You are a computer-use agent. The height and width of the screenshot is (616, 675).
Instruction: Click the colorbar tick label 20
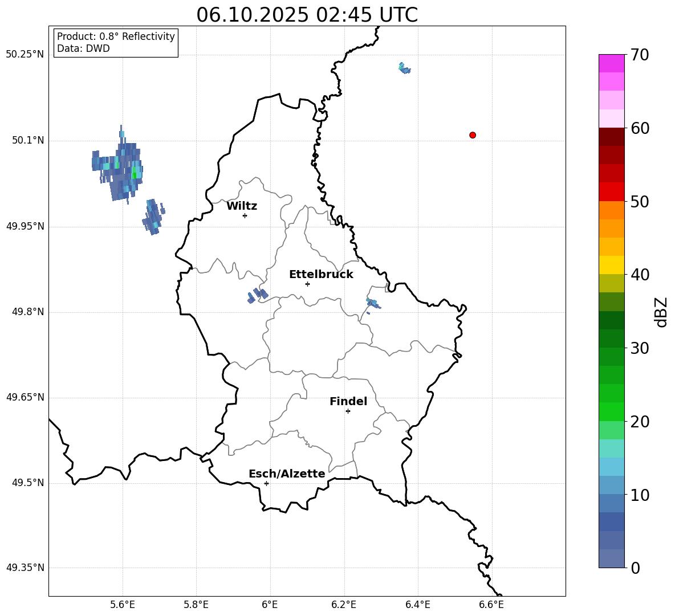pyautogui.click(x=640, y=422)
